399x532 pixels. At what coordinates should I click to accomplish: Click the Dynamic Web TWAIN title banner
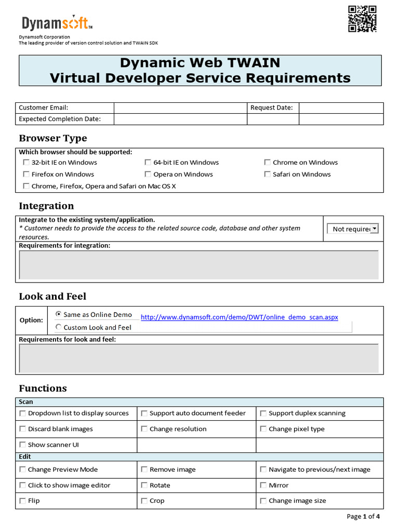click(x=200, y=71)
